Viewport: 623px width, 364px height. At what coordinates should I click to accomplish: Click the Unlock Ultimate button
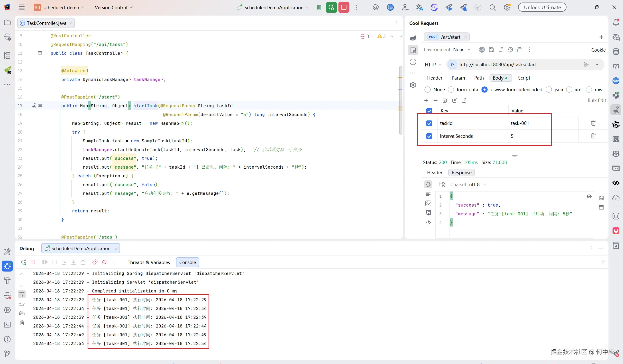[x=542, y=7]
